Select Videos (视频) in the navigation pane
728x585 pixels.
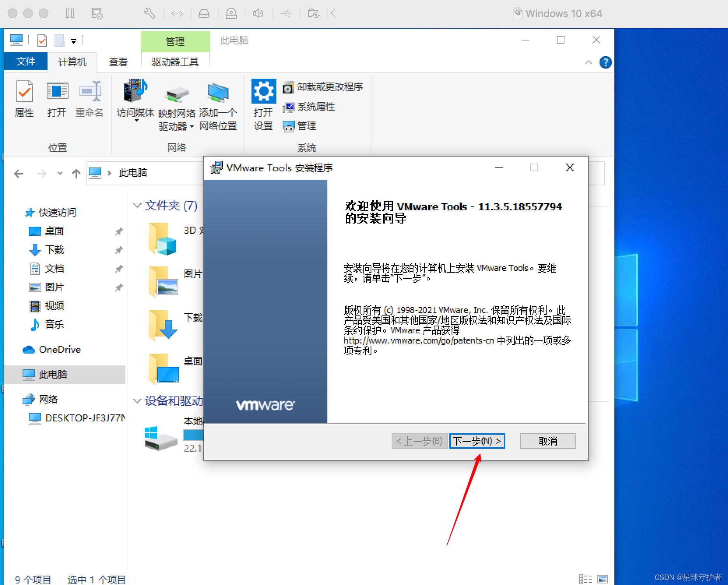(46, 306)
